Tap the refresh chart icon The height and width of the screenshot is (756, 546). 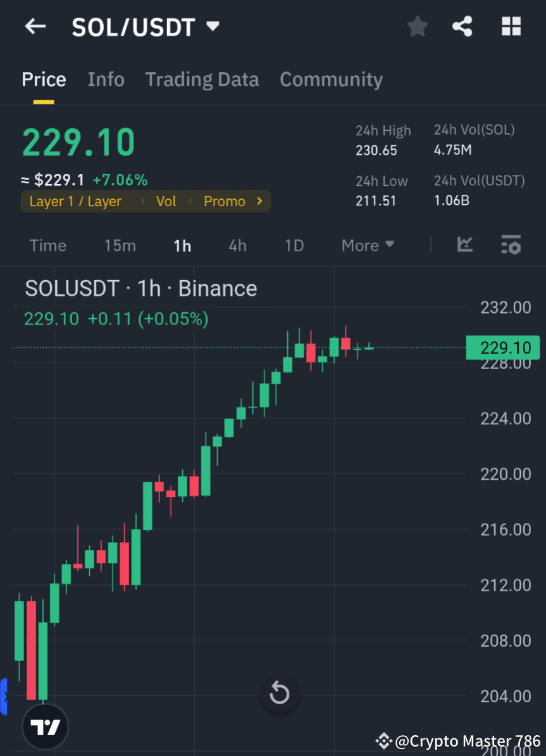pos(279,693)
